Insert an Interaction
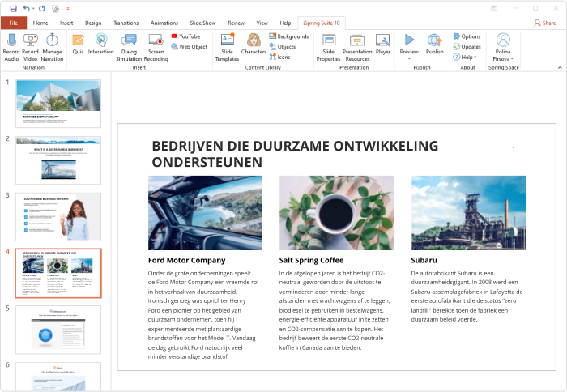This screenshot has width=567, height=392. (101, 44)
